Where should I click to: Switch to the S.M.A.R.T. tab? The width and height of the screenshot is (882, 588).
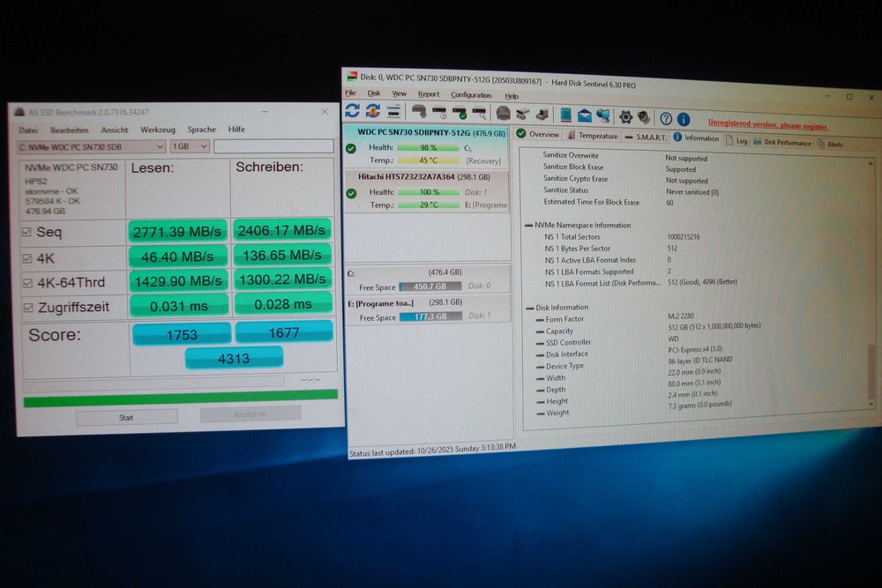[646, 138]
